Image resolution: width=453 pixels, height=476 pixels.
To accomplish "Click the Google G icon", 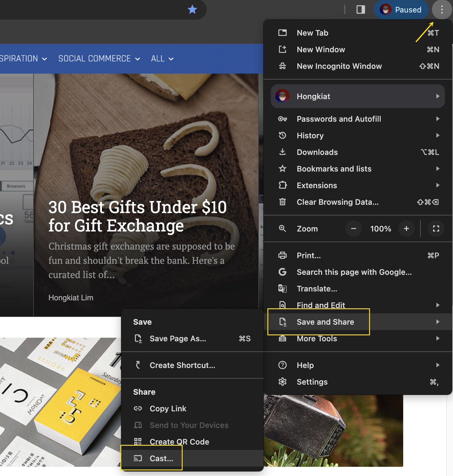I will [x=283, y=272].
